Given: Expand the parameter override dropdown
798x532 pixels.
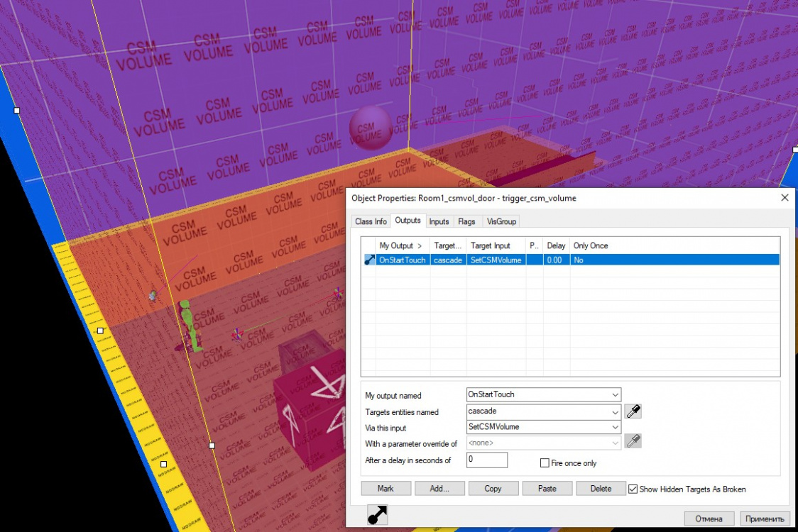Looking at the screenshot, I should click(x=615, y=443).
